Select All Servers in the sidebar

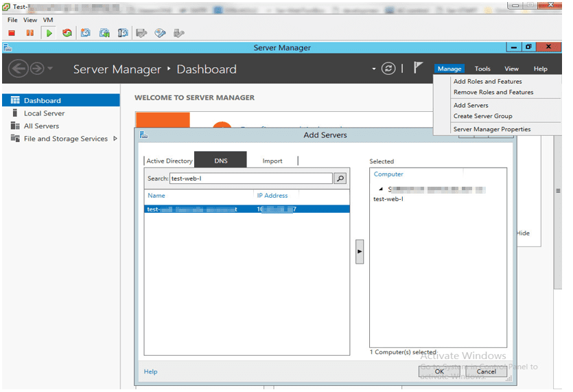coord(41,126)
